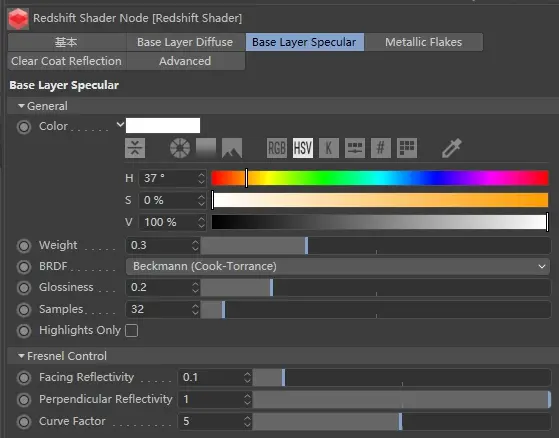
Task: Toggle the Perpendicular Reflectivity animation dot
Action: point(24,400)
